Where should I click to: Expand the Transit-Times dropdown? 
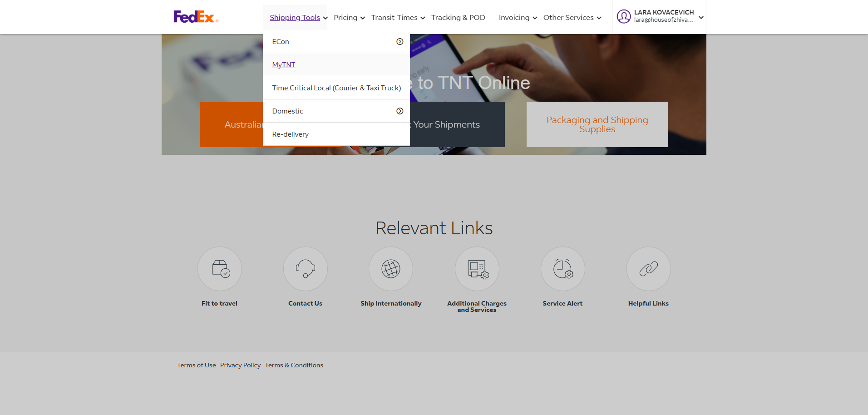pyautogui.click(x=398, y=18)
